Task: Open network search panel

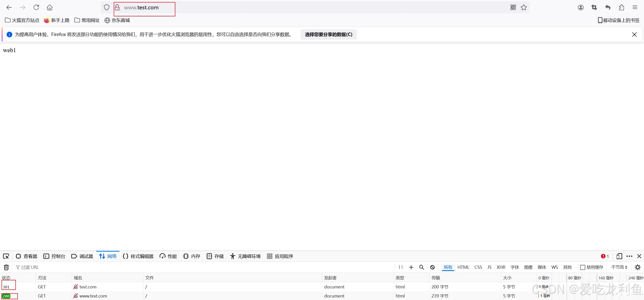Action: pos(422,267)
